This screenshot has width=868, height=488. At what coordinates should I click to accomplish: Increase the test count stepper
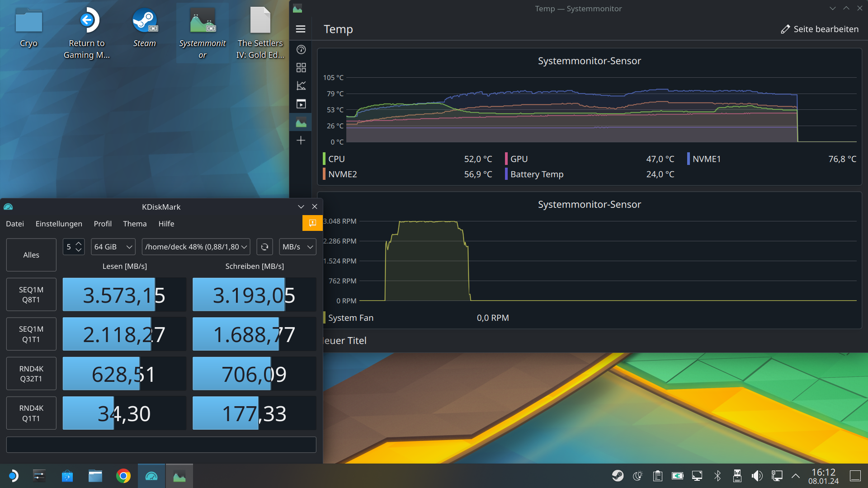pos(79,244)
